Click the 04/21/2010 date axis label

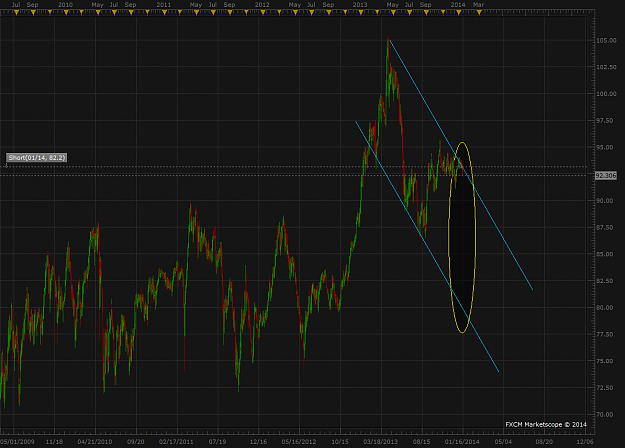click(95, 442)
